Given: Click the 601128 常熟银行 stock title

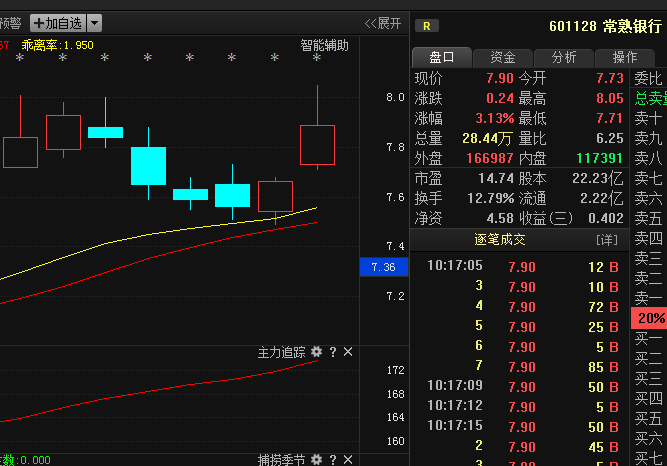Looking at the screenshot, I should [605, 26].
